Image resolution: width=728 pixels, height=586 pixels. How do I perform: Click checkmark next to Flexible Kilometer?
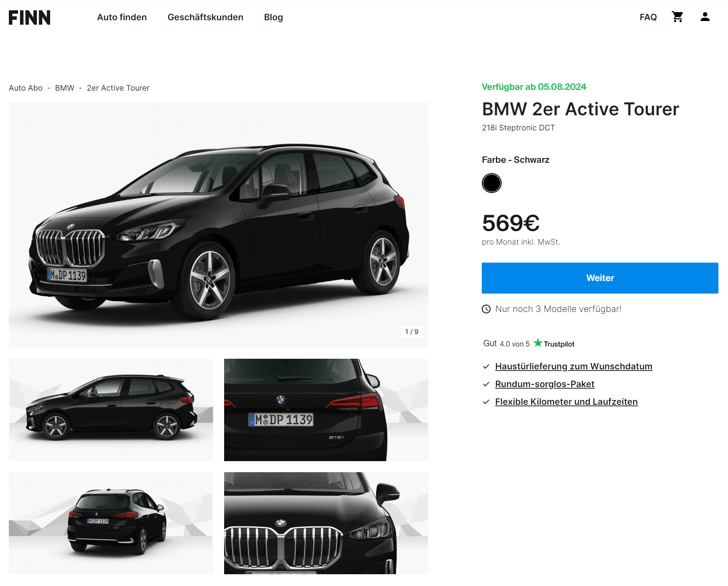tap(486, 402)
